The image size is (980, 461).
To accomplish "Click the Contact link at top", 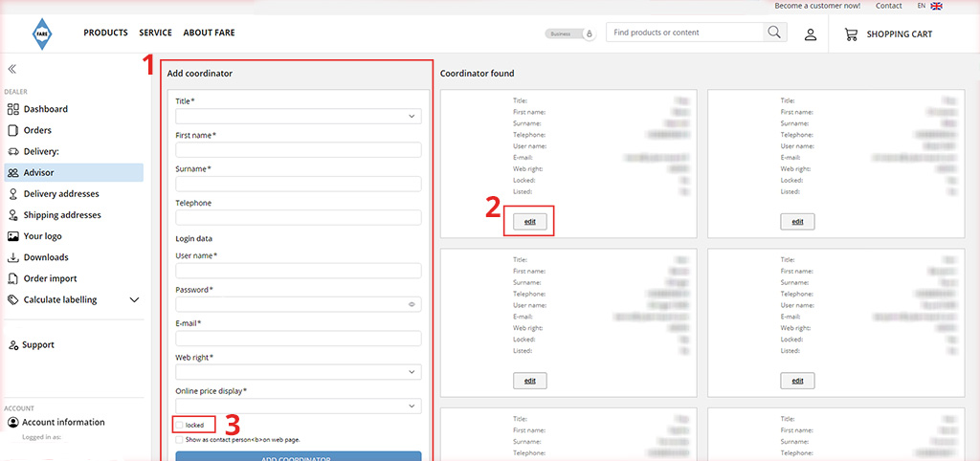I will (889, 6).
